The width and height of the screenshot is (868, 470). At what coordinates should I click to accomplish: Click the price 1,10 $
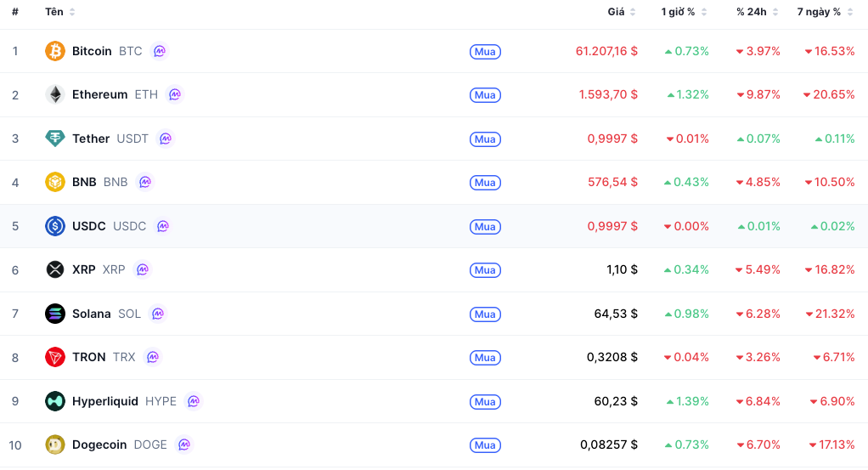click(x=623, y=269)
